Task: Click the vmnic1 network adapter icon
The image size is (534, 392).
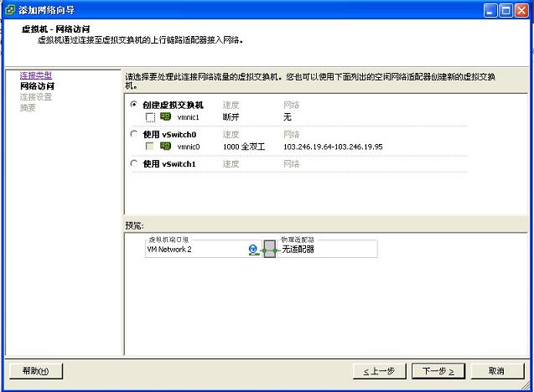Action: click(x=165, y=117)
